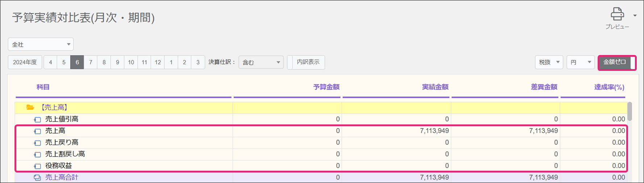This screenshot has width=644, height=183.
Task: Click the icon beside 売上戻り高
Action: pyautogui.click(x=37, y=142)
